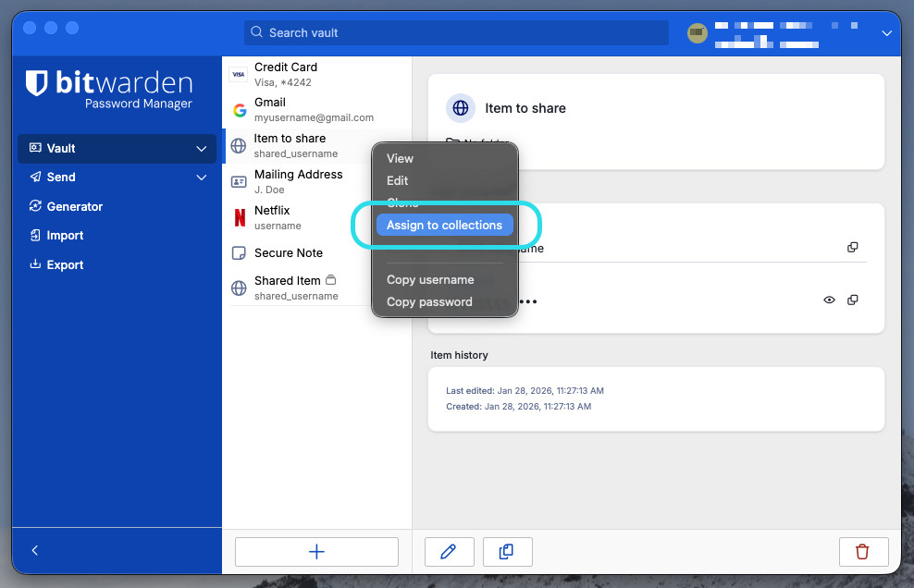Click Edit in the context menu
This screenshot has width=914, height=588.
[x=398, y=180]
